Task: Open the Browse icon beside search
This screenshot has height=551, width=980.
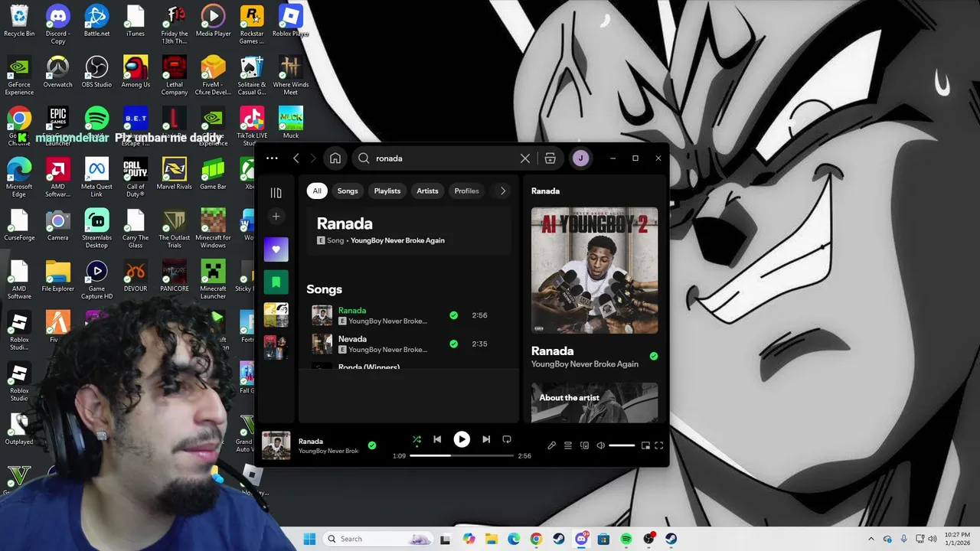Action: tap(550, 158)
